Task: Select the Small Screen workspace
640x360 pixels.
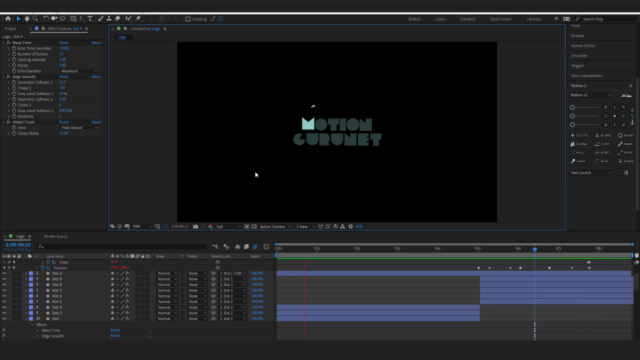Action: tap(500, 19)
